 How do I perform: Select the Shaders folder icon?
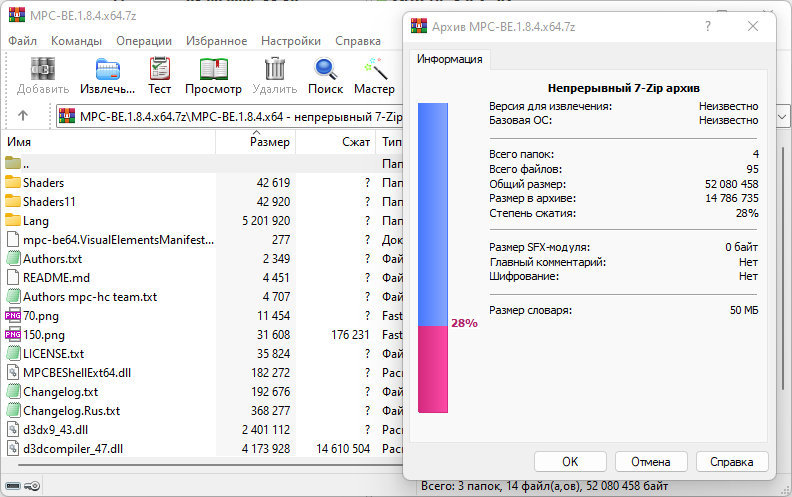tap(13, 182)
